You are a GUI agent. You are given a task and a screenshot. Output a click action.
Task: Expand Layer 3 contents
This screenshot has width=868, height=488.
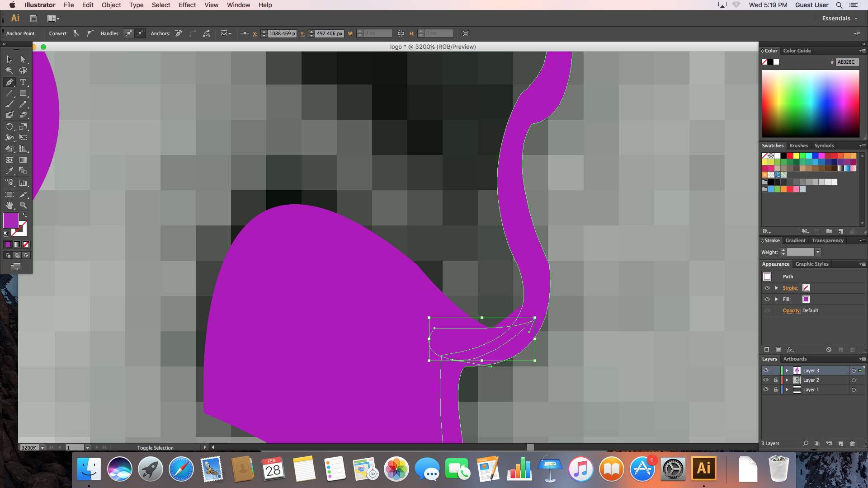coord(787,371)
